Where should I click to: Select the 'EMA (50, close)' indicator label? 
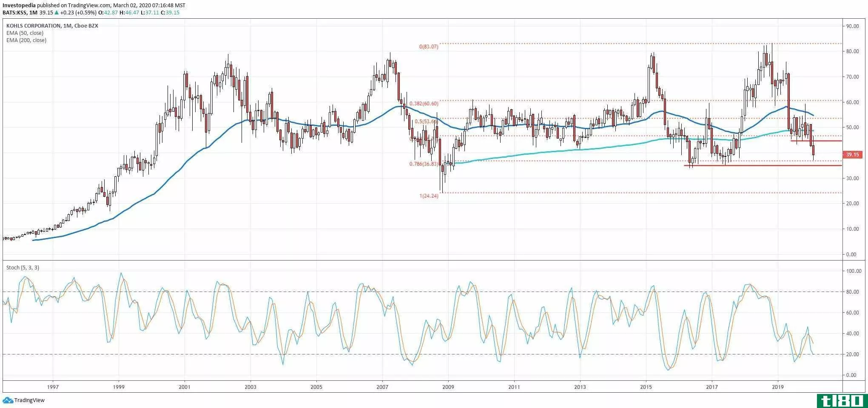click(x=25, y=33)
